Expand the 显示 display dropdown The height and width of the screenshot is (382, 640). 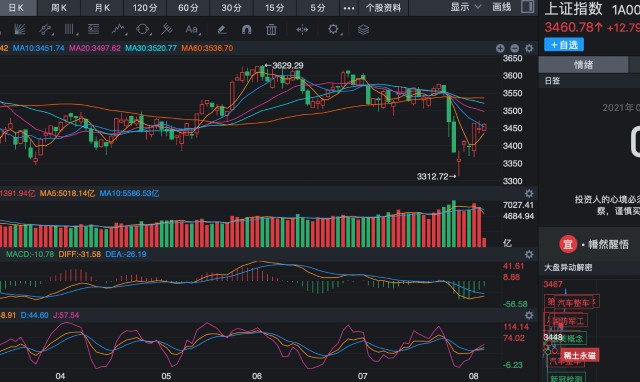[466, 7]
